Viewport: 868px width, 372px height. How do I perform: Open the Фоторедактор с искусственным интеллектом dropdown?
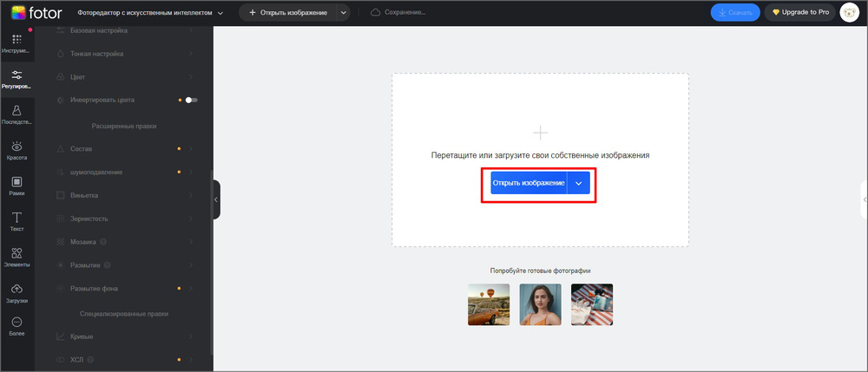pos(150,13)
